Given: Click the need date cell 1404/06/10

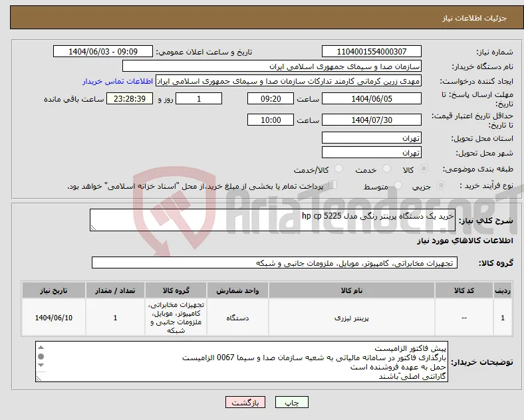Looking at the screenshot, I should point(53,318).
